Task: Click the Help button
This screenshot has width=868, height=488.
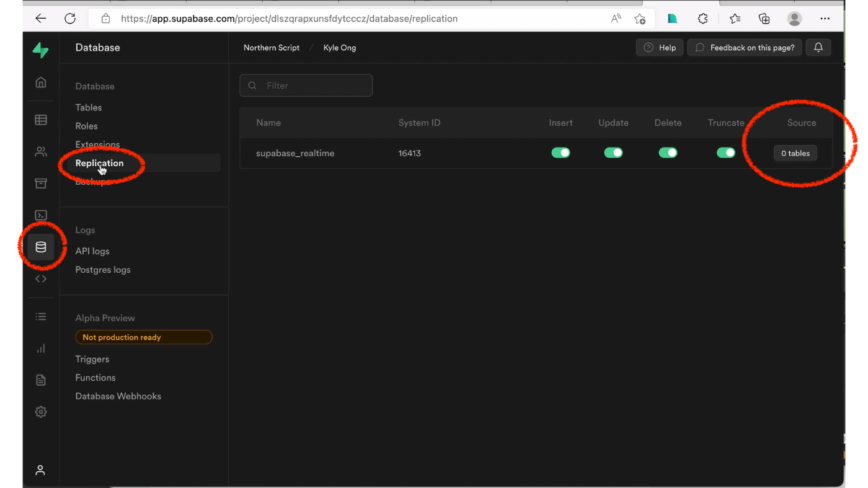Action: (x=660, y=48)
